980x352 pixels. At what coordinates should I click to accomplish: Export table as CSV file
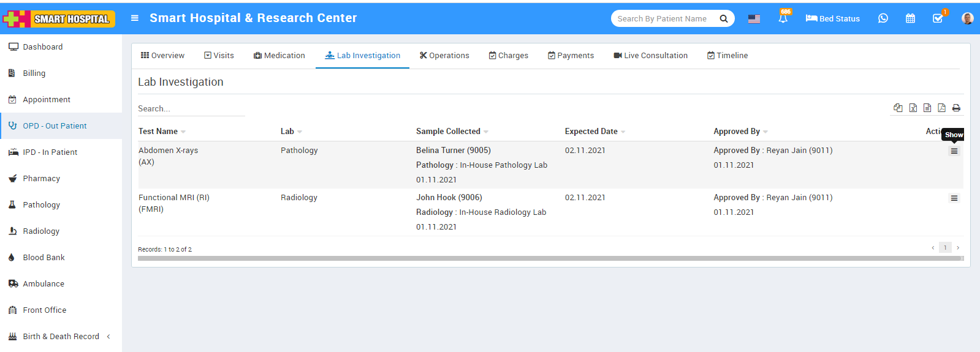pyautogui.click(x=927, y=108)
